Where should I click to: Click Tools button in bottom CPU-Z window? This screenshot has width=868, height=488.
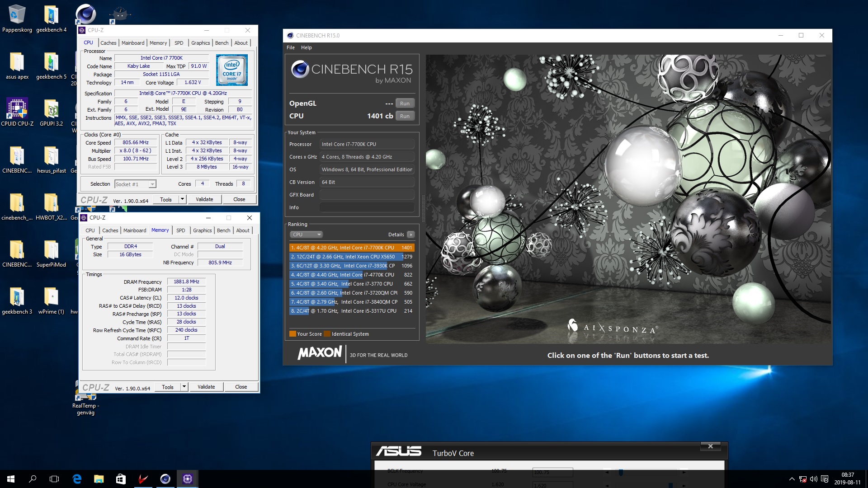pos(168,387)
